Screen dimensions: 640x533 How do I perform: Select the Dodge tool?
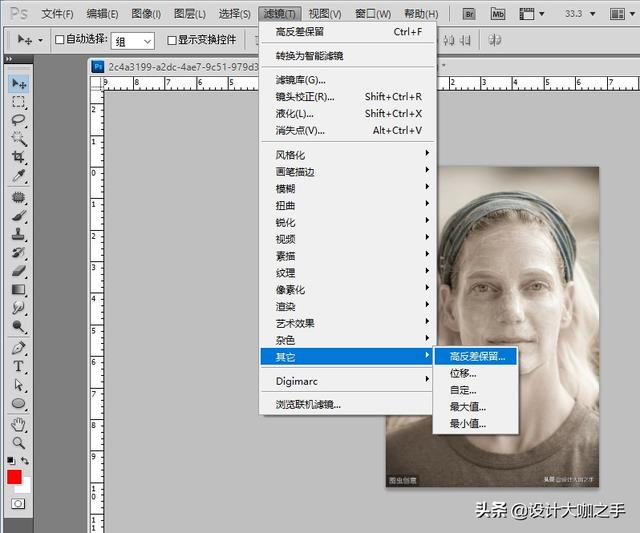18,326
